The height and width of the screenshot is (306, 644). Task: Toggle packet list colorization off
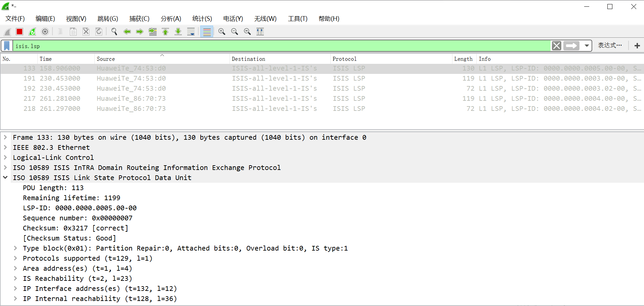point(207,32)
